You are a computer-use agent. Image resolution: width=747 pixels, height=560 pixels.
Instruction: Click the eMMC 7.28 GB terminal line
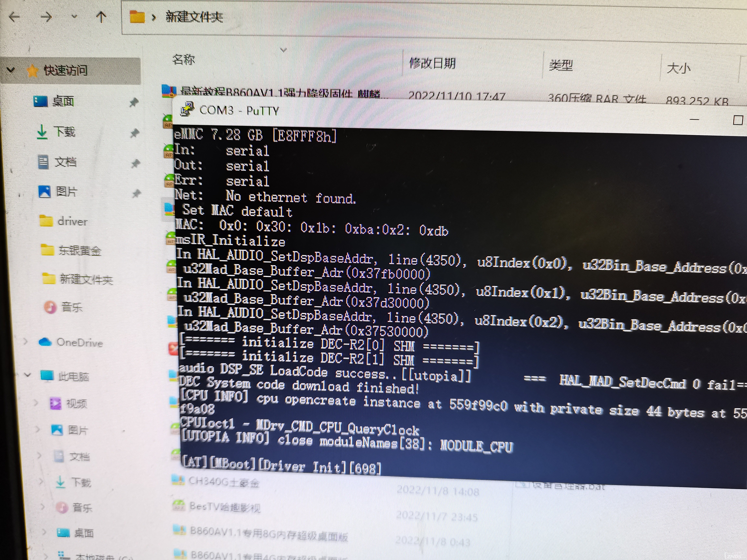[255, 135]
